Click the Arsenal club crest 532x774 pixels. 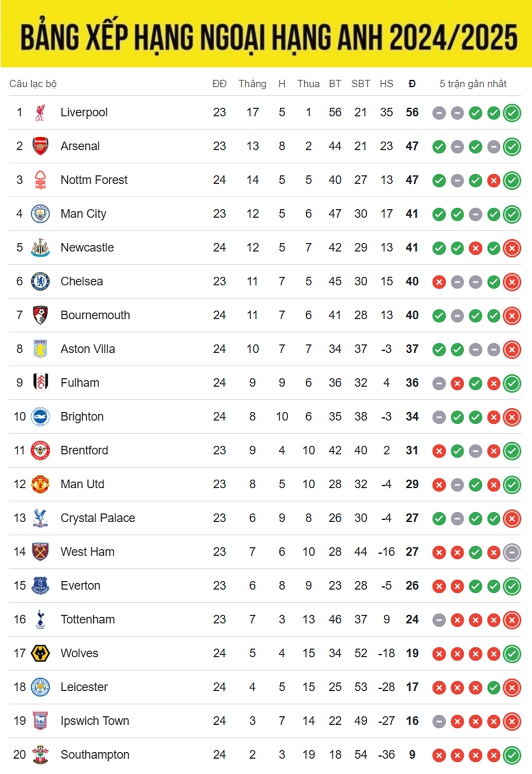pos(40,146)
